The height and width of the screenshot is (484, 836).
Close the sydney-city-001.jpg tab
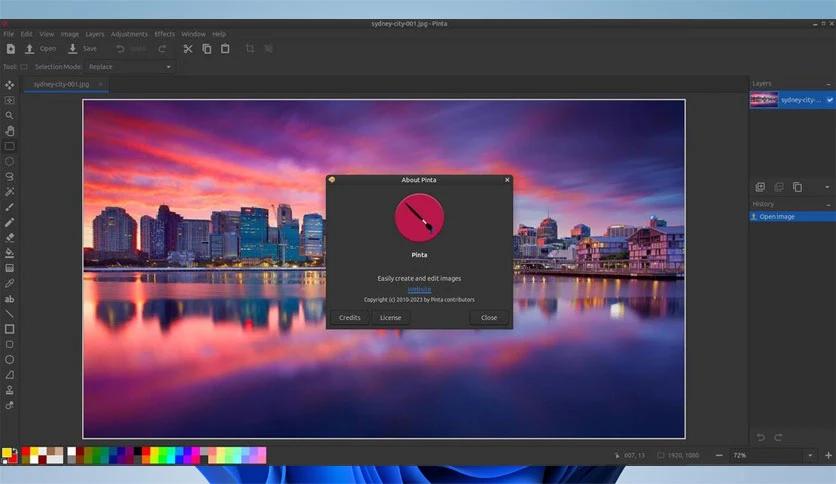point(100,84)
